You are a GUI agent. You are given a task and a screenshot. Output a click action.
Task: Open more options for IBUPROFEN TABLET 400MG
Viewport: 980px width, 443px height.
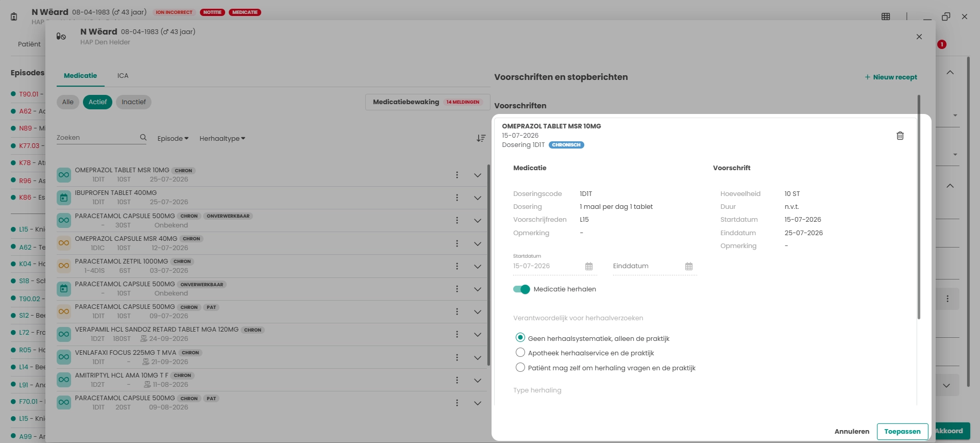[x=457, y=198]
